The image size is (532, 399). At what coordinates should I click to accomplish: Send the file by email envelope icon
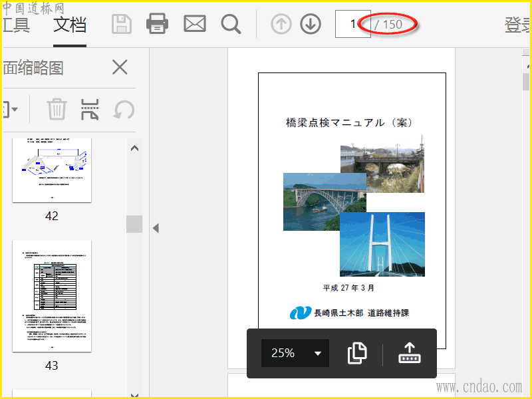195,24
